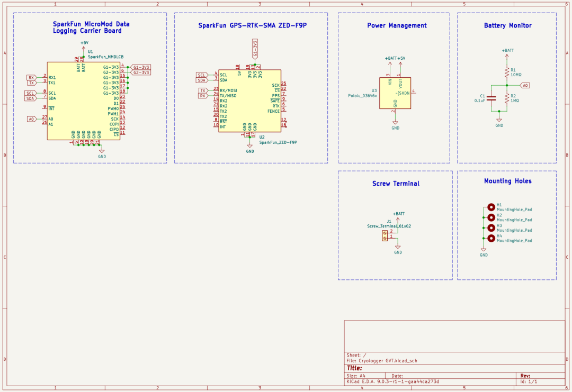
Task: Select the SDA global label beside U1
Action: (31, 98)
